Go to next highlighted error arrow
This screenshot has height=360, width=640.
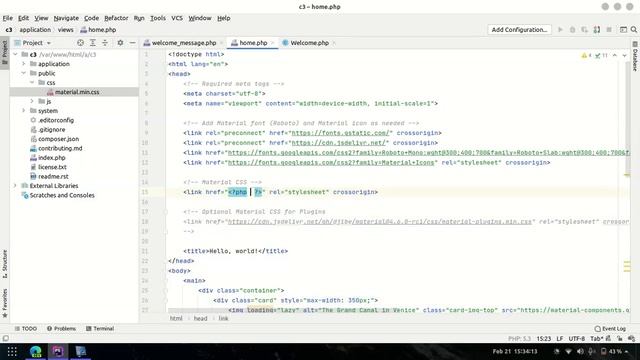coord(624,56)
